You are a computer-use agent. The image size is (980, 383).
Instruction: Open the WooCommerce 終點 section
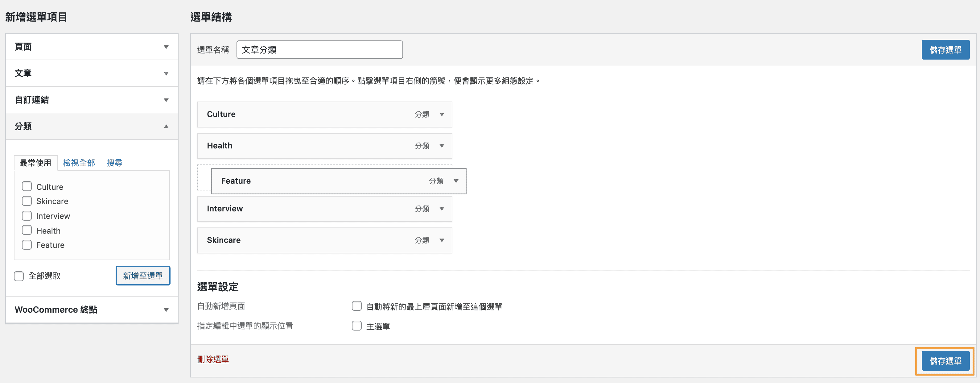coord(166,310)
